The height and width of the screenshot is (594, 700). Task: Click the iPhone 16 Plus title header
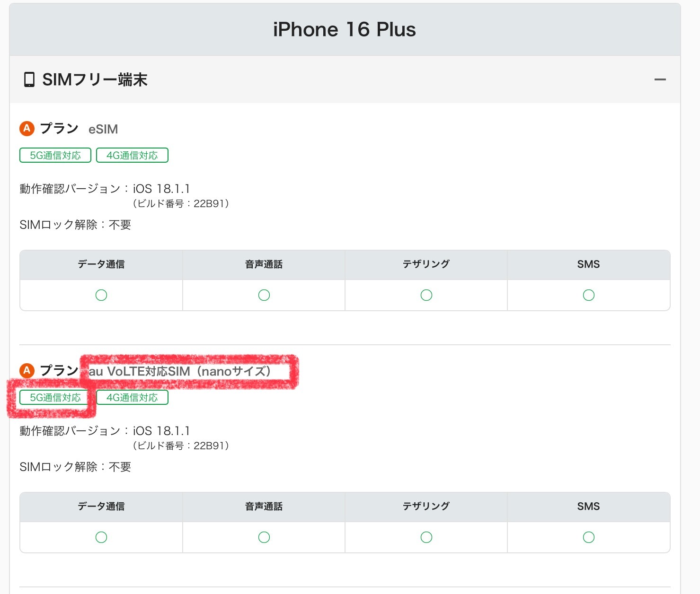(x=345, y=29)
